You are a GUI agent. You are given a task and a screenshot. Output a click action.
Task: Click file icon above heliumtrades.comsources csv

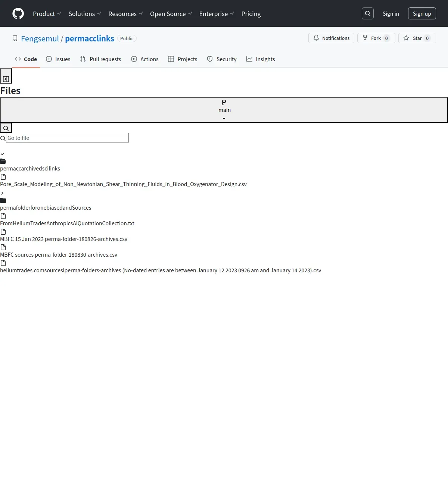pos(3,263)
